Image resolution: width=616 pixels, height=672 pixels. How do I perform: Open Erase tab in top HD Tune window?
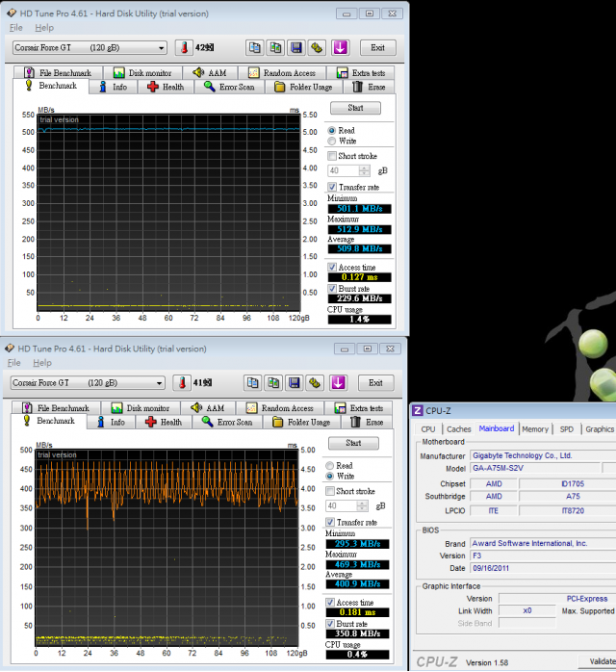pyautogui.click(x=370, y=87)
